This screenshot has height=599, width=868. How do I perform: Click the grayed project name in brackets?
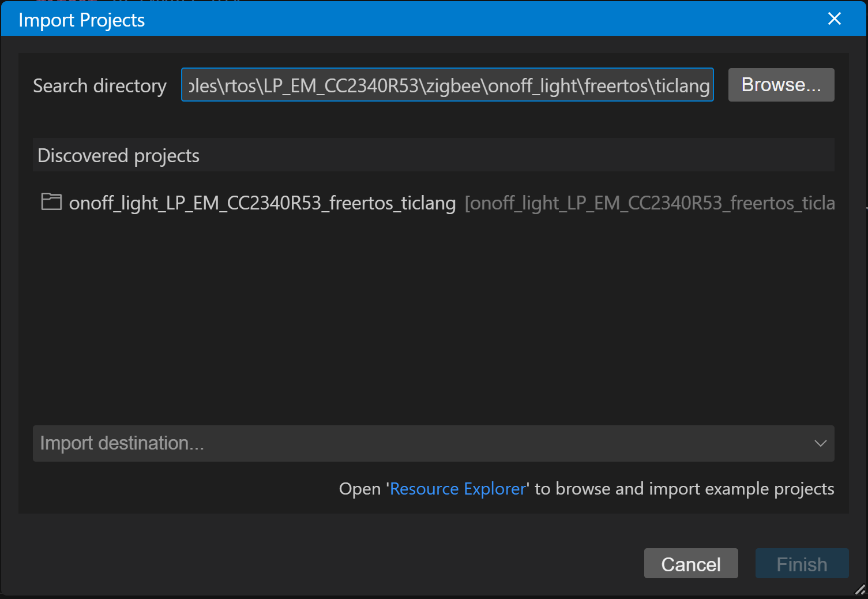pos(648,203)
